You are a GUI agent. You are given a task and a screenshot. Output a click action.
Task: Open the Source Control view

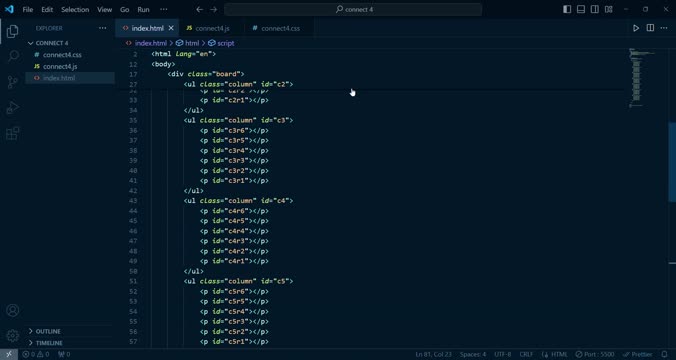point(13,82)
